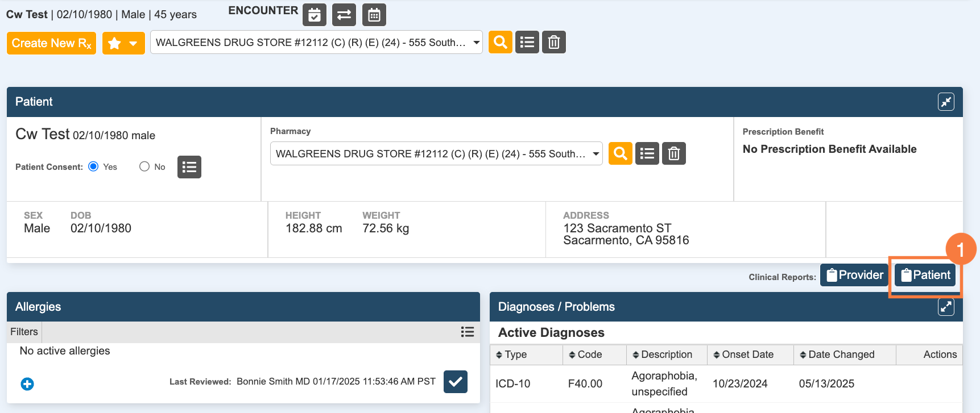The height and width of the screenshot is (413, 980).
Task: Collapse the Patient panel
Action: (x=946, y=102)
